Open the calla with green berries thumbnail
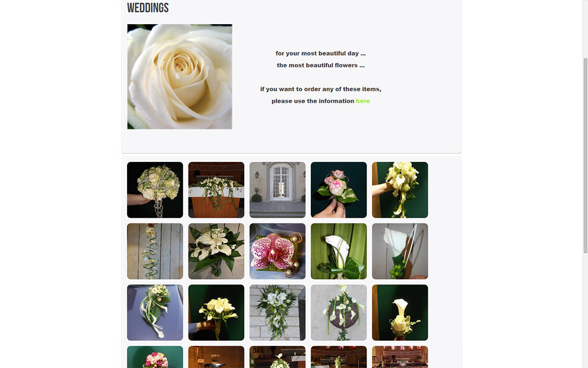The height and width of the screenshot is (368, 588). tap(400, 251)
